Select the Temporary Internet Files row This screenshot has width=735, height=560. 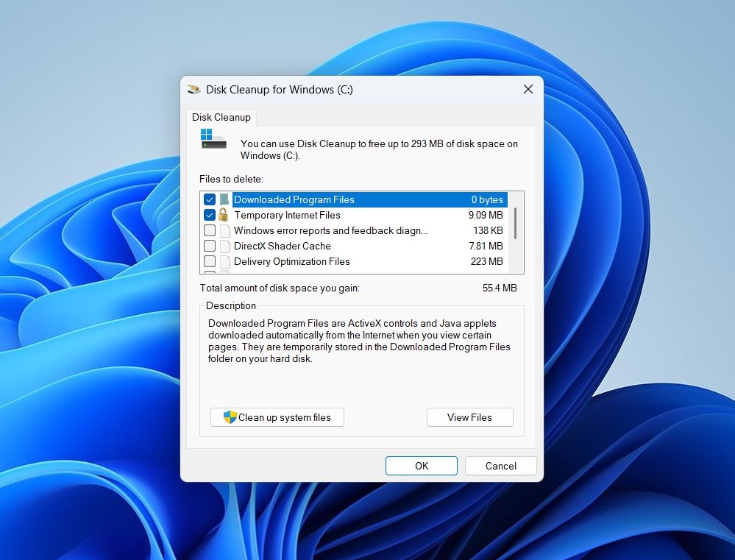[x=355, y=216]
